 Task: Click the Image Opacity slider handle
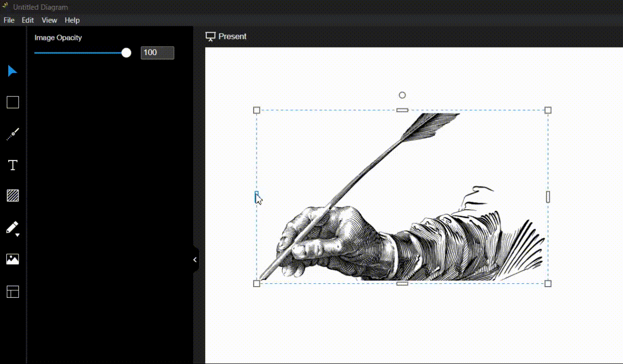click(126, 53)
